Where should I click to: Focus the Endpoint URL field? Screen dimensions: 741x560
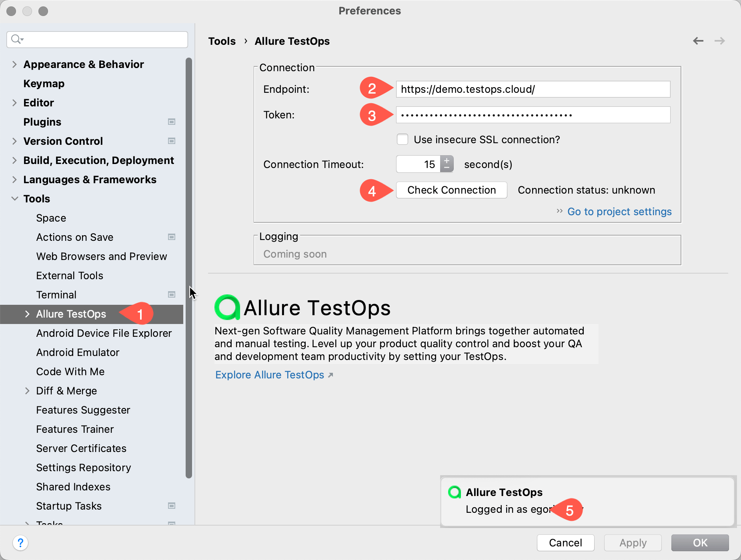[533, 89]
